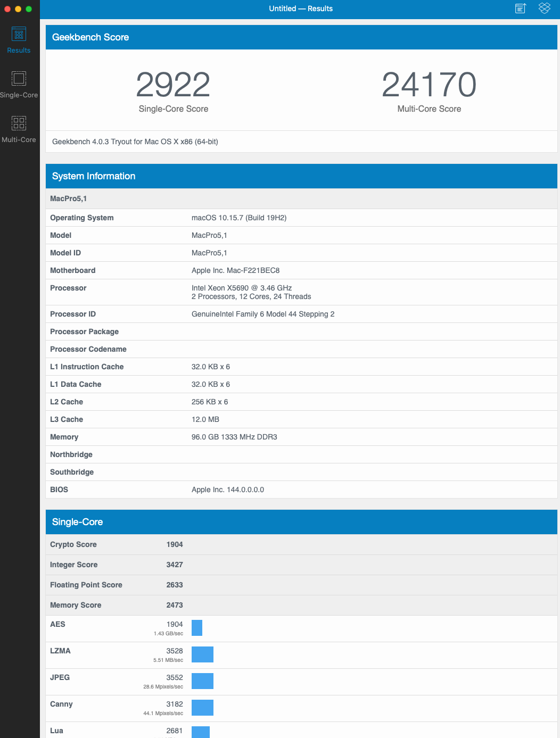Click the 2 Processors, 12 Cores, 24 Threads line
Viewport: 560px width, 738px height.
pyautogui.click(x=251, y=297)
